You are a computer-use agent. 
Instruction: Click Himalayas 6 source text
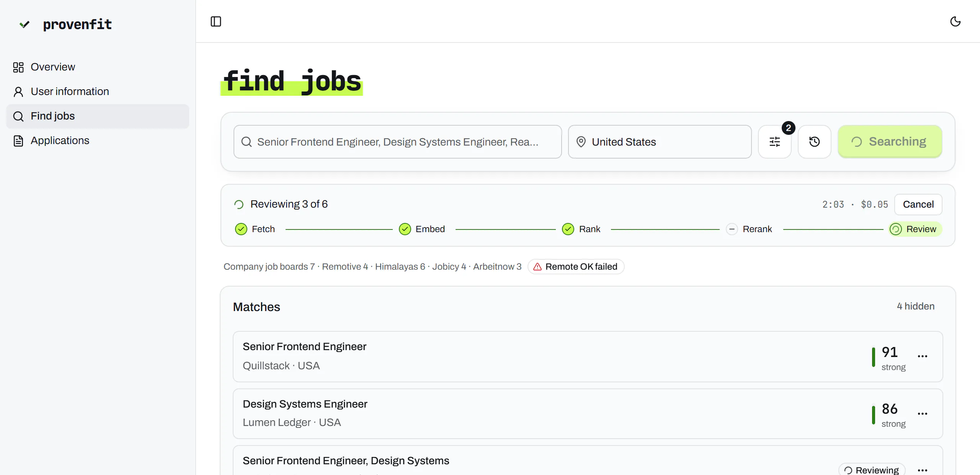[400, 267]
